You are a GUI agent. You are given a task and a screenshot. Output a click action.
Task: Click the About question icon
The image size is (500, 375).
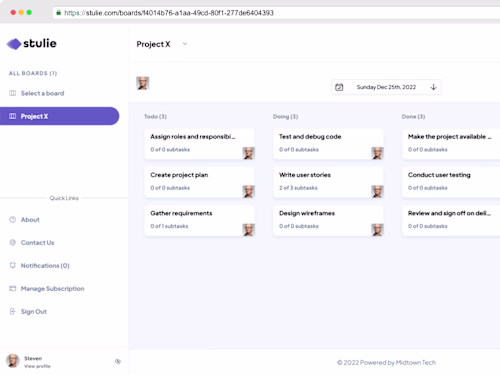(x=13, y=219)
